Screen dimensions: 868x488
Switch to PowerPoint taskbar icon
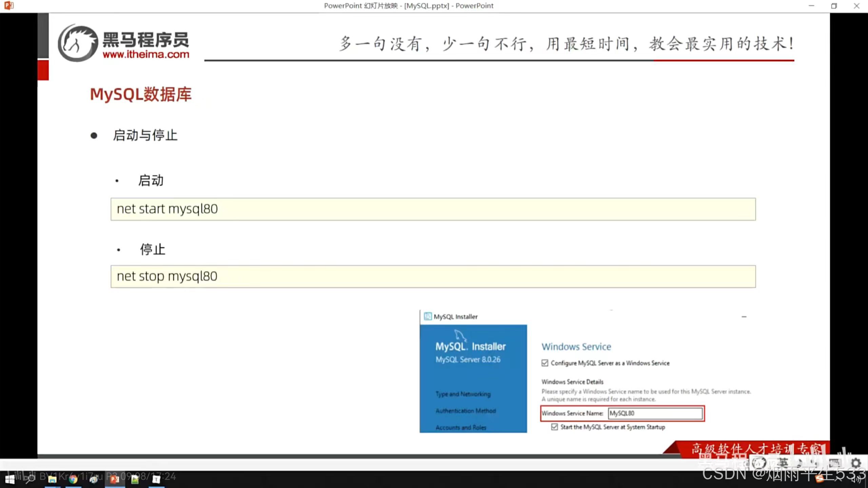(x=115, y=479)
